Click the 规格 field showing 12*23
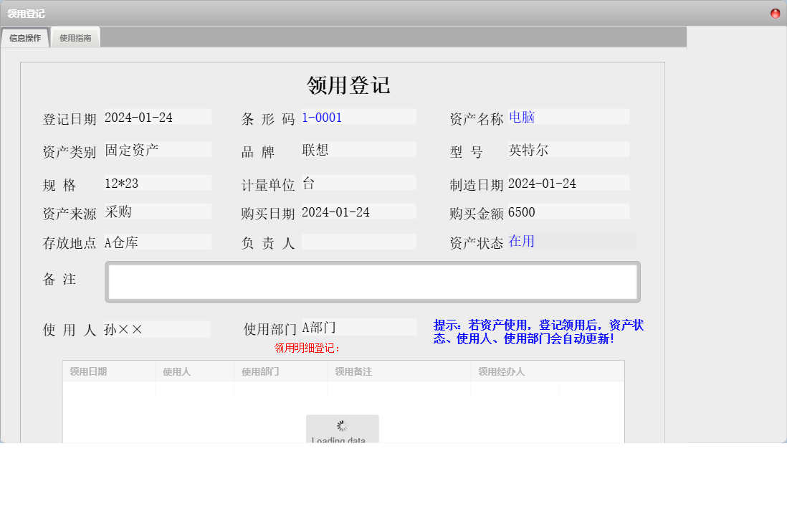The image size is (787, 532). (x=158, y=182)
